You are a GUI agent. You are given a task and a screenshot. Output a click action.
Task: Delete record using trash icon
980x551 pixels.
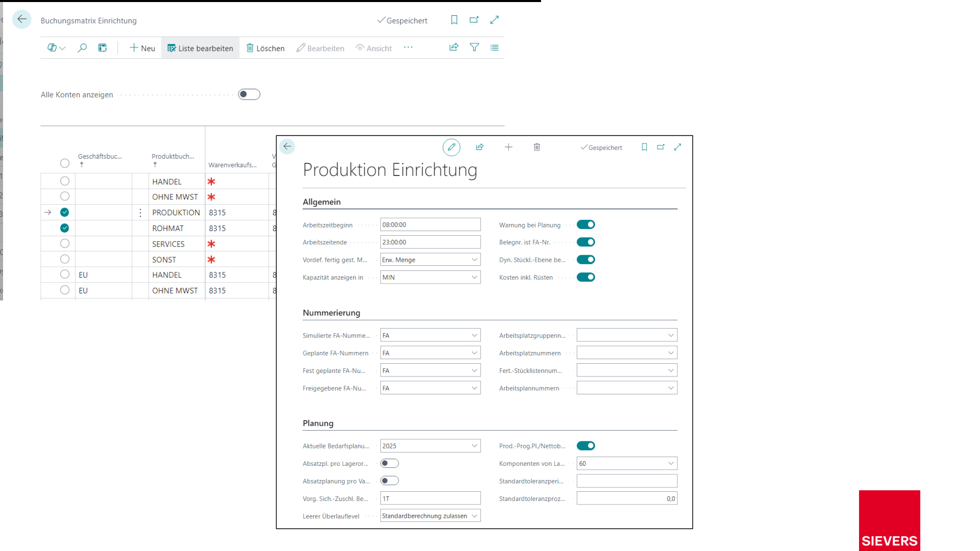537,147
